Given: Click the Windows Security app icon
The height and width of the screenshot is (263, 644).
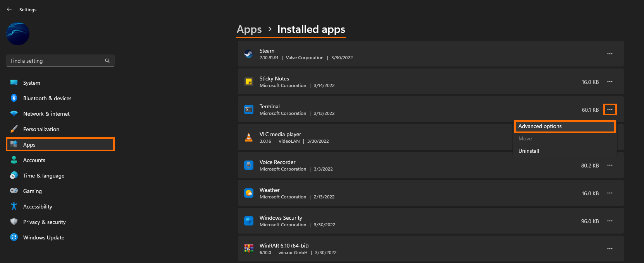Looking at the screenshot, I should [x=249, y=221].
